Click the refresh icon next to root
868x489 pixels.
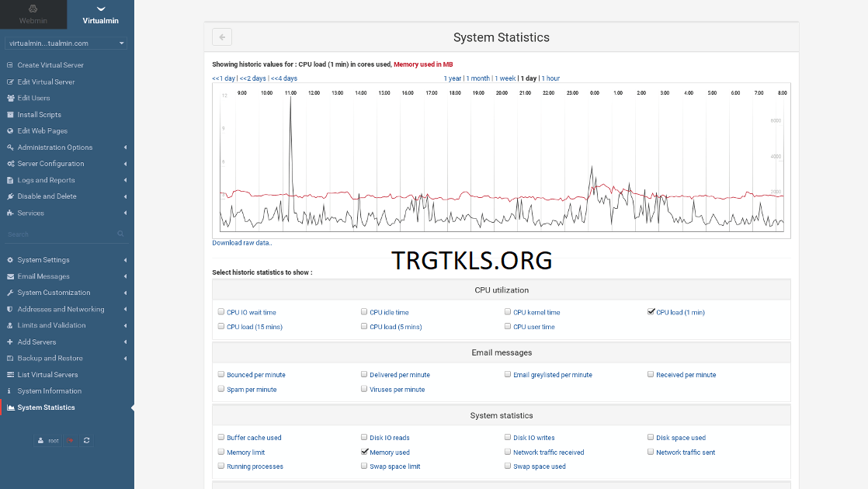coord(87,440)
